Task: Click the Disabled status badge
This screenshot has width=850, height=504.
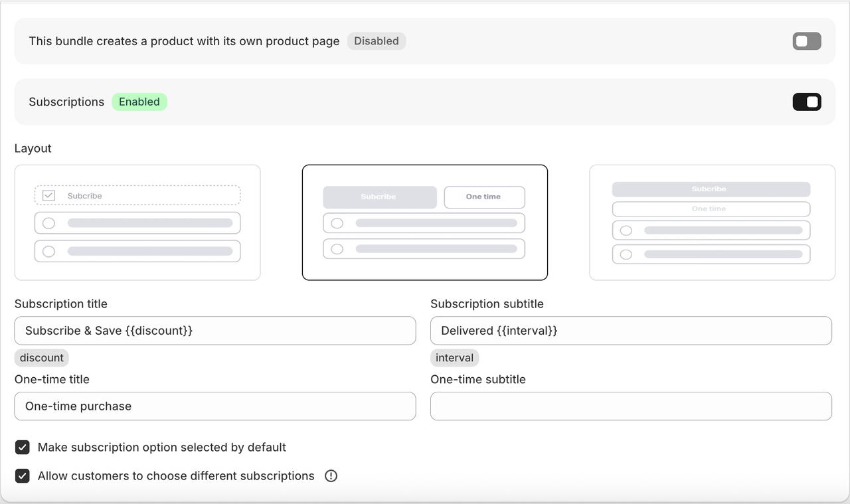Action: point(376,41)
